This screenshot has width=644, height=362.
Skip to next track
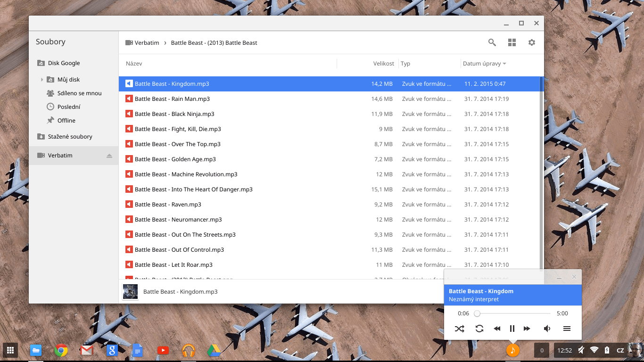[x=527, y=329]
